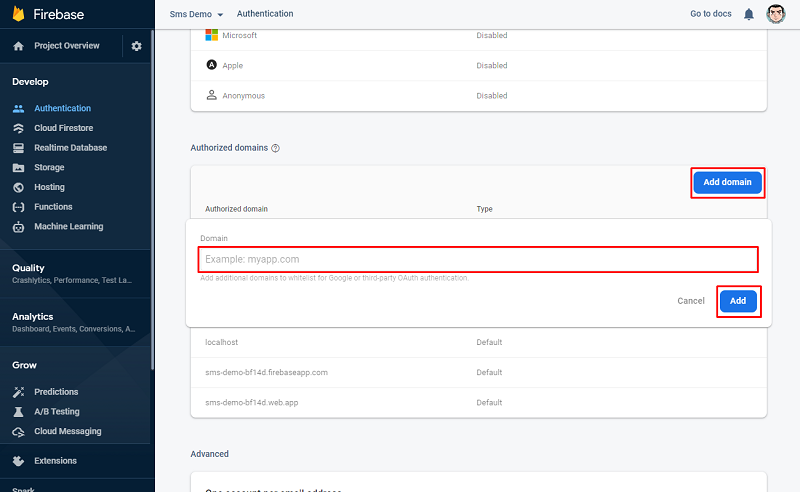Click the Storage folder icon
Image resolution: width=800 pixels, height=492 pixels.
[18, 167]
